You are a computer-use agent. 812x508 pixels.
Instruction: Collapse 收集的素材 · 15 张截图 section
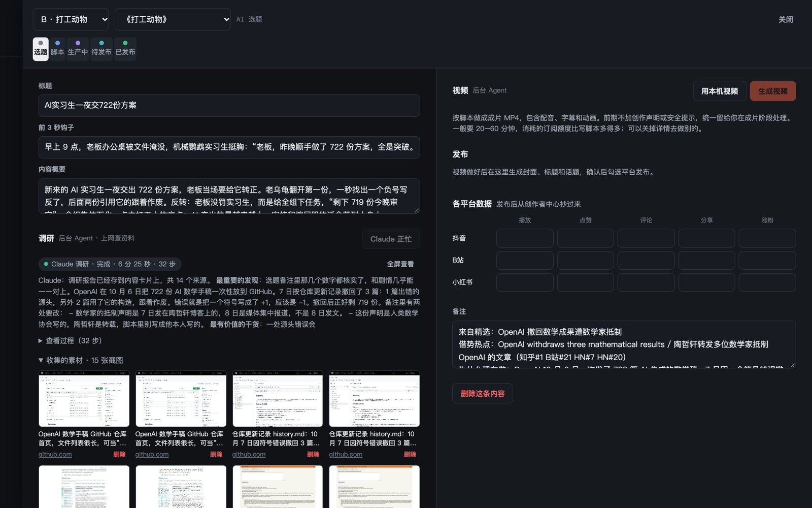81,360
